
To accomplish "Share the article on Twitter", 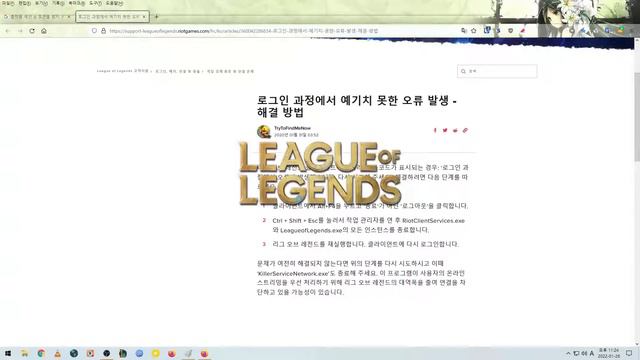I will click(445, 130).
